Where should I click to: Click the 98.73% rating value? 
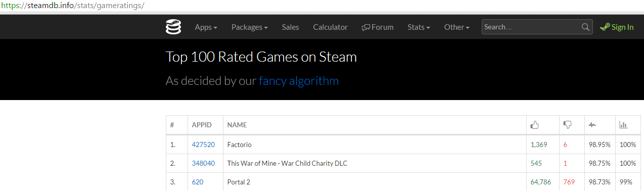point(600,182)
